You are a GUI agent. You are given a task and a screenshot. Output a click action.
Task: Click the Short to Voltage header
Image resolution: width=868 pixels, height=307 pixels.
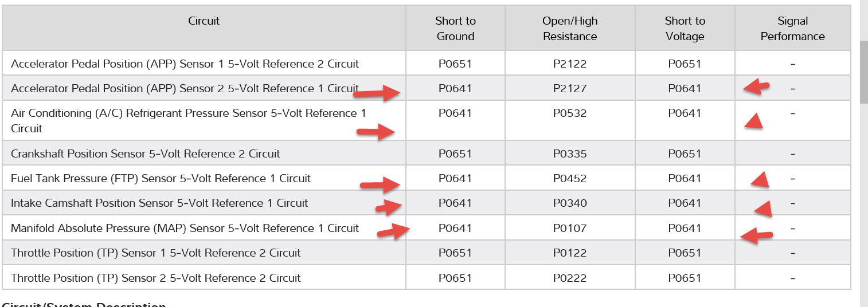point(684,29)
